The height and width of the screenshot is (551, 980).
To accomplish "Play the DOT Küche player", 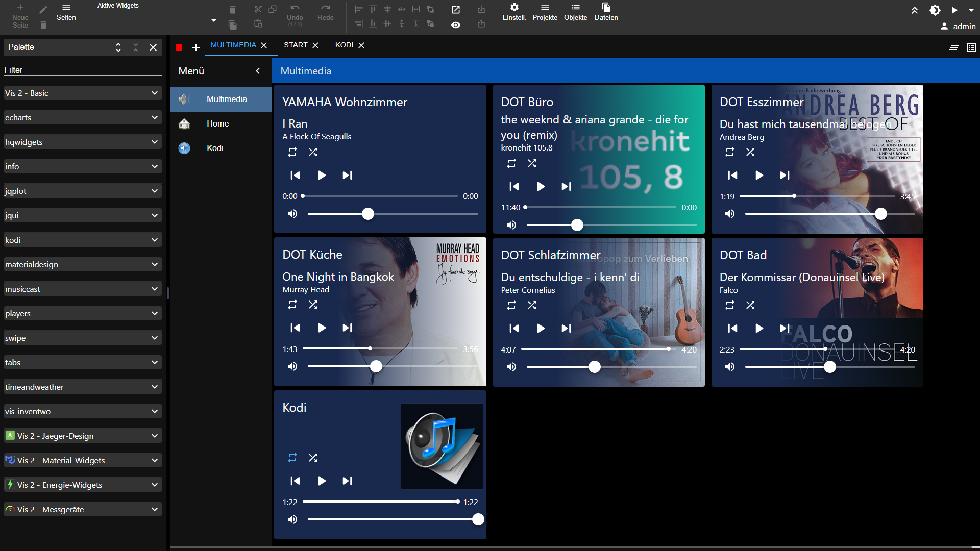I will pos(322,328).
